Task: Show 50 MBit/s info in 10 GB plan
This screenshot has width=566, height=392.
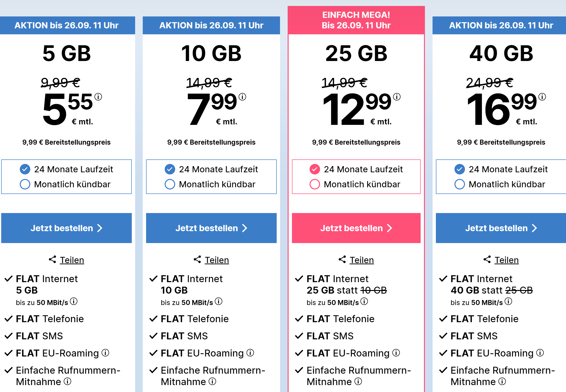Action: [218, 301]
